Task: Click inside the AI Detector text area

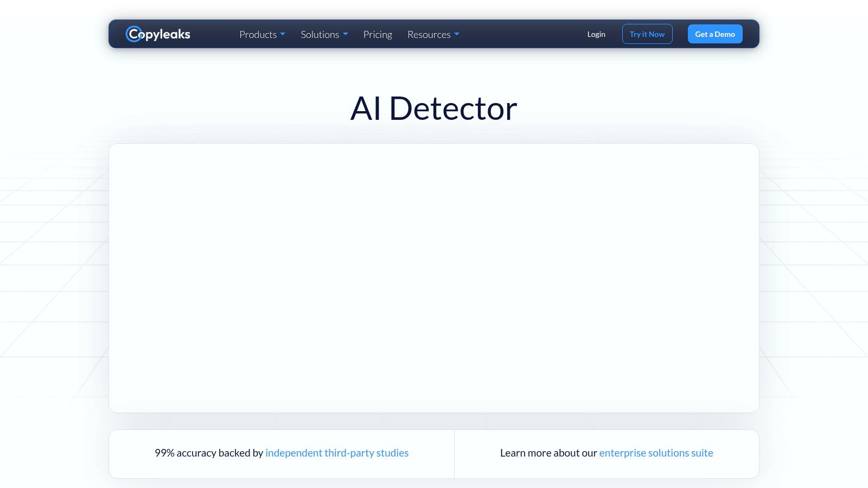Action: click(434, 278)
